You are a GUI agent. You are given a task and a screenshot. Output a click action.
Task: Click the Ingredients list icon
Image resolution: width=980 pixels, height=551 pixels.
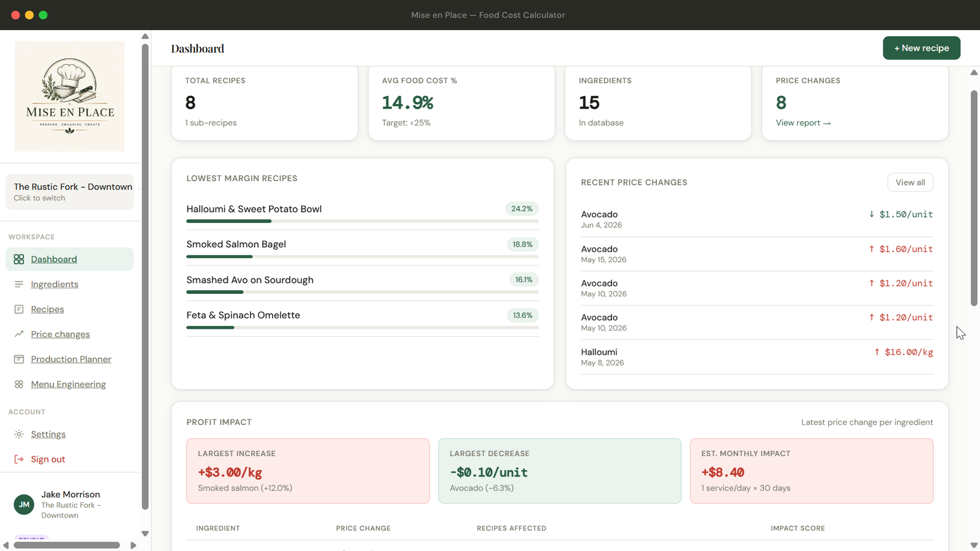click(19, 284)
